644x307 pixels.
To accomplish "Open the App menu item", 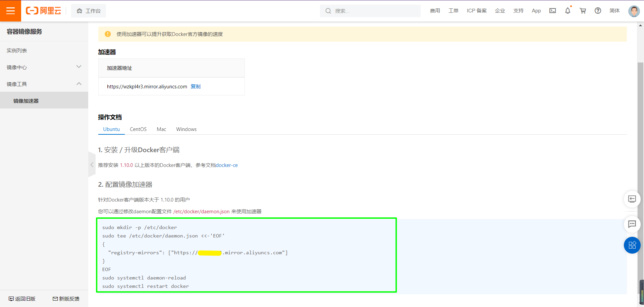I will click(x=536, y=11).
